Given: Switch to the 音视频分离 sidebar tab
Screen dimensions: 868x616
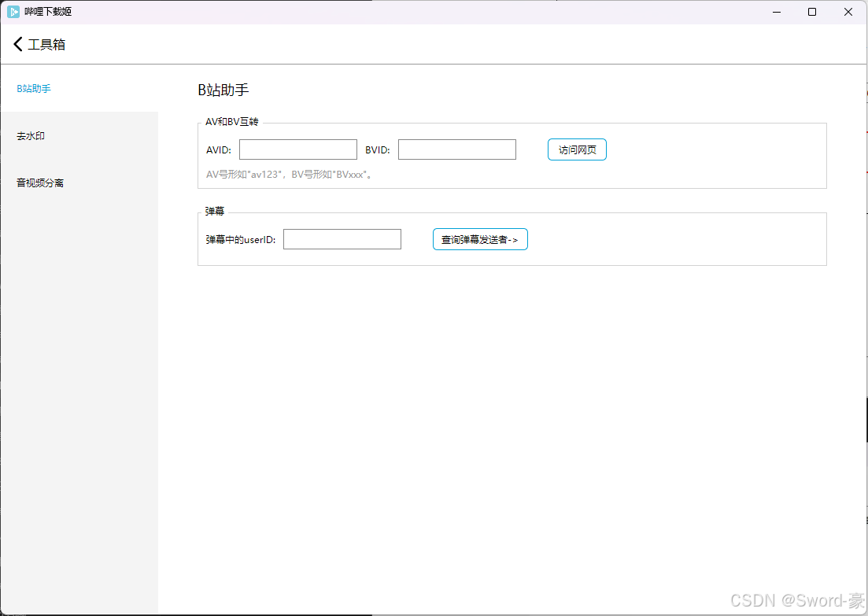Looking at the screenshot, I should click(79, 183).
